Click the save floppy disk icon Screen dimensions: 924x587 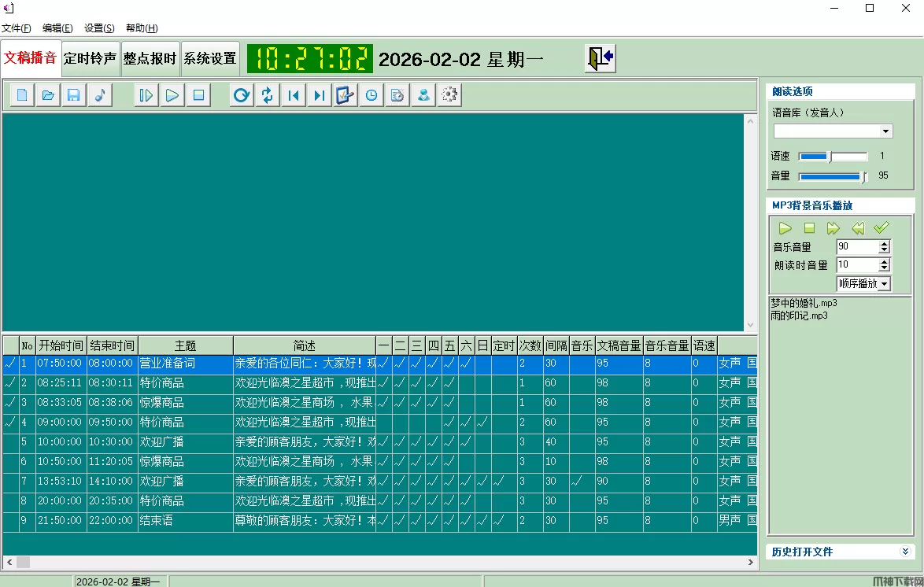73,95
